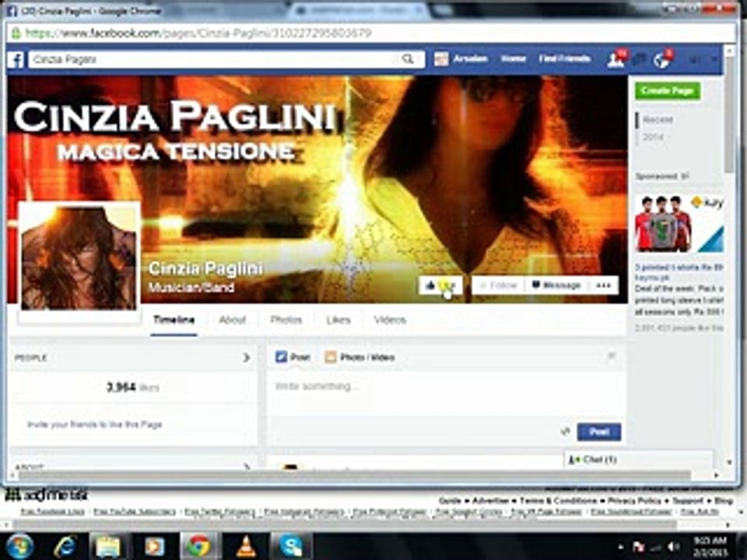Click Support in background page footer
The width and height of the screenshot is (747, 560).
687,500
